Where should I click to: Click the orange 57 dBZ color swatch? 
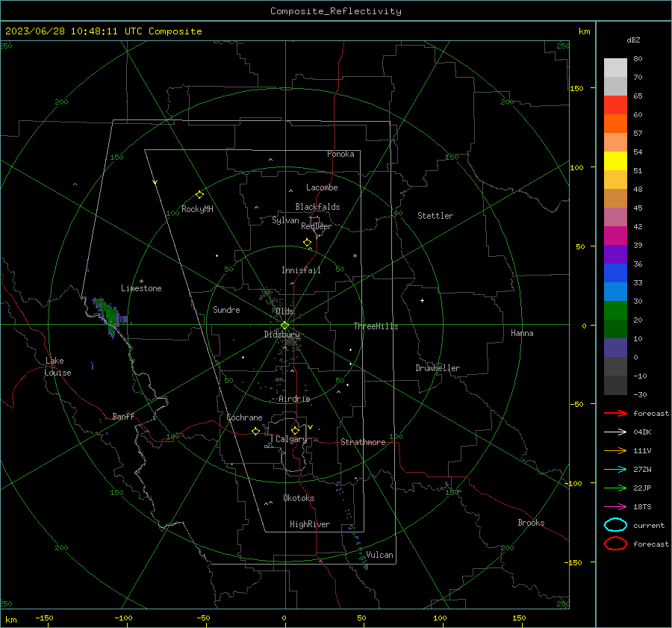click(615, 124)
